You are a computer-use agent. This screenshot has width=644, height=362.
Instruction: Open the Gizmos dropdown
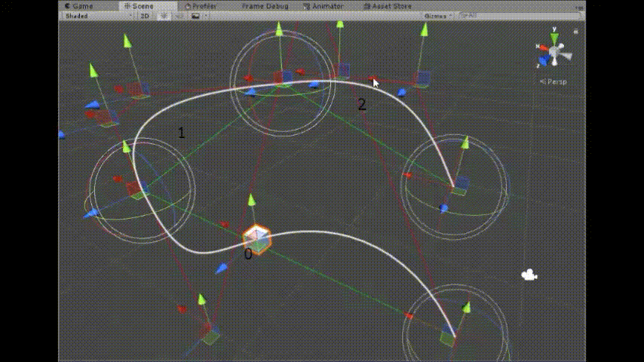438,16
